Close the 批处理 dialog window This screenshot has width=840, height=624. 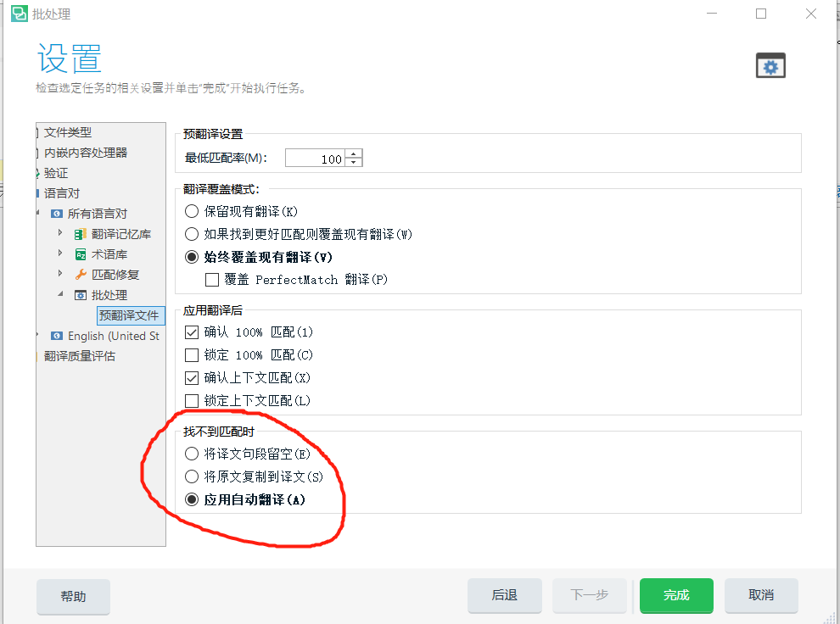811,14
